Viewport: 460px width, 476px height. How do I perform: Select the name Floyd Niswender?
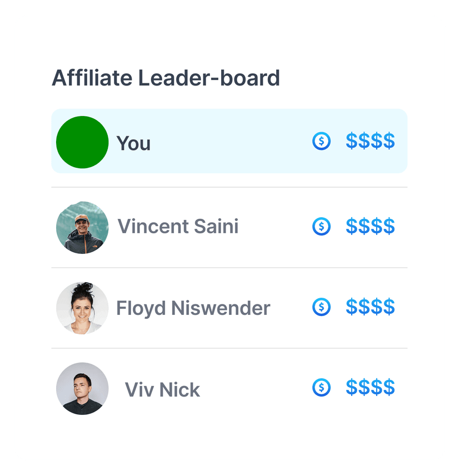[193, 307]
